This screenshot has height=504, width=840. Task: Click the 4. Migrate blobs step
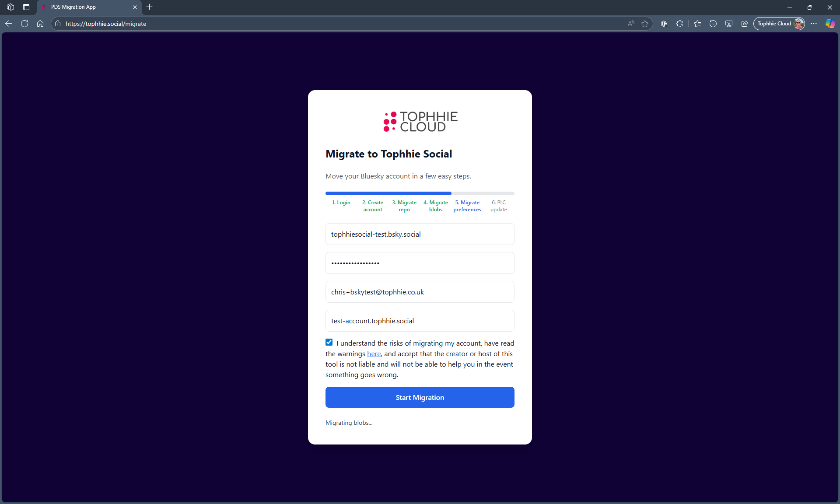pyautogui.click(x=436, y=206)
